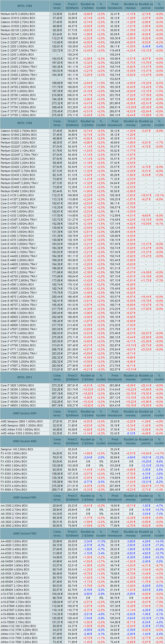This screenshot has height=644, width=165.
Task: Select Core i7 3770S 3,10GHz BOX
Action: pyautogui.click(x=18, y=115)
